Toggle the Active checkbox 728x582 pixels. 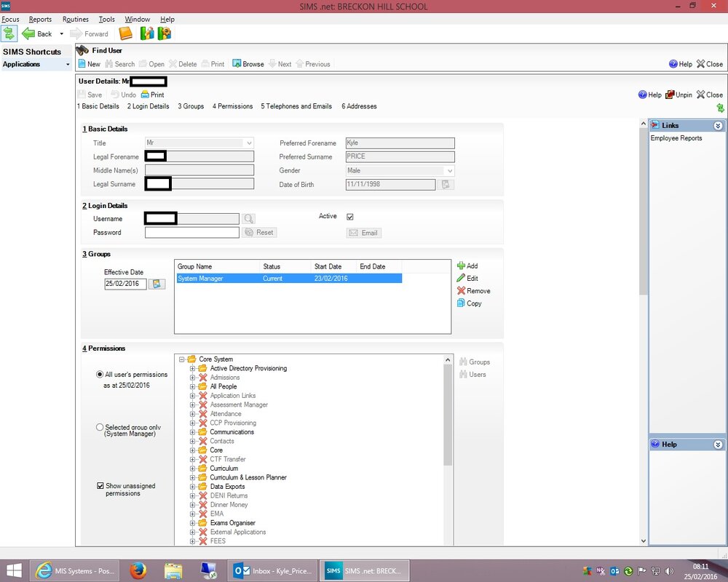(350, 217)
